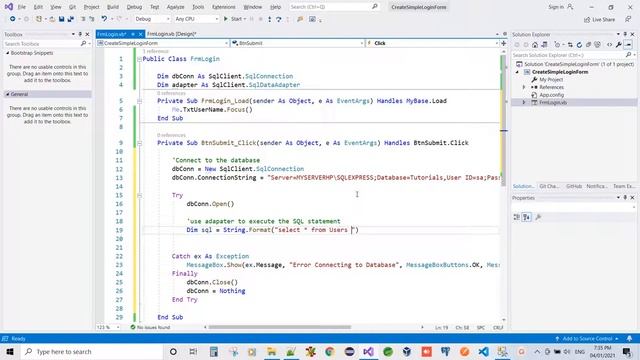640x360 pixels.
Task: Click the notifications bell in the status bar
Action: pyautogui.click(x=629, y=338)
